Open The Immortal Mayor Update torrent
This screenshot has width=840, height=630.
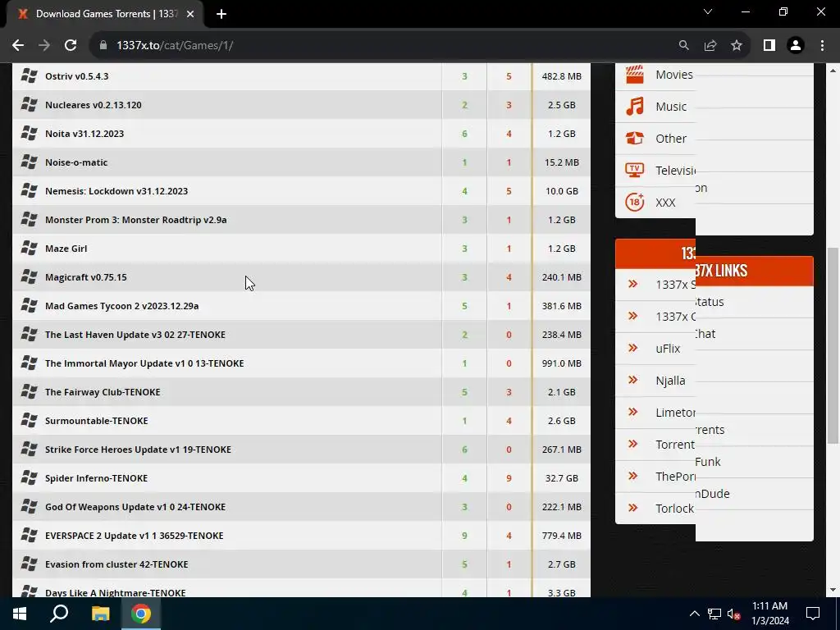(x=144, y=363)
